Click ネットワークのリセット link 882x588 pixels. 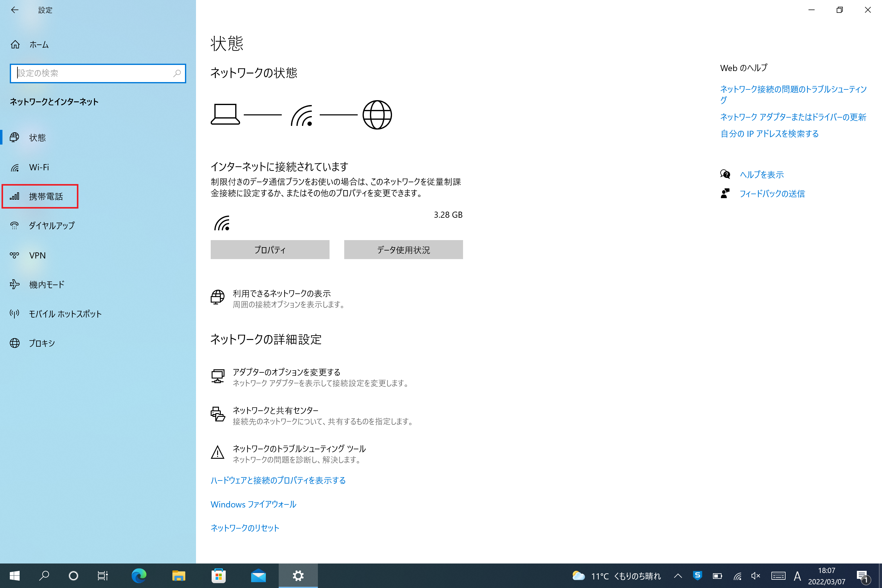coord(245,528)
